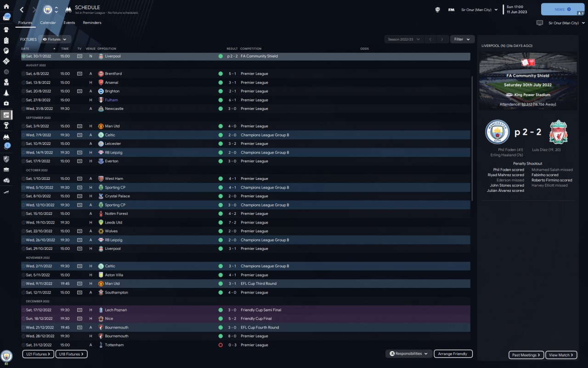Open the Sir Onur (Man City) dropdown beside the monitor icon
This screenshot has height=368, width=588.
(567, 23)
